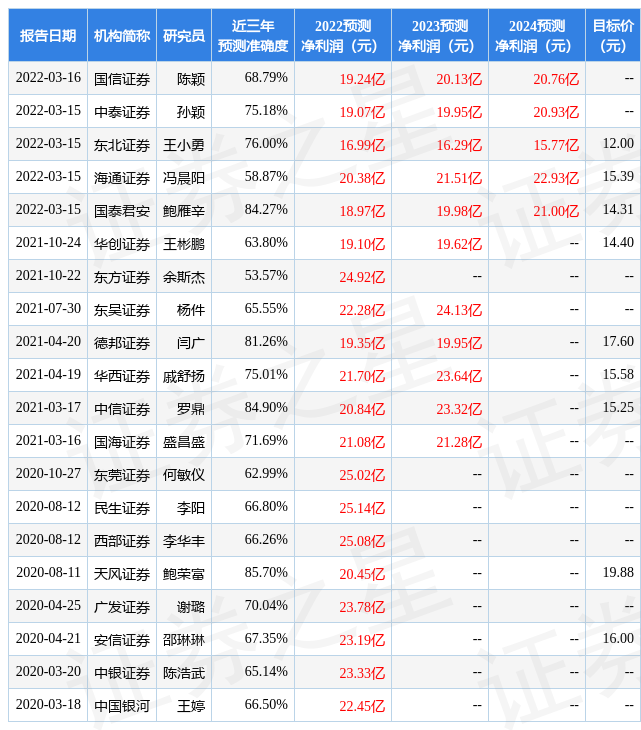Select the 国海证券 institution cell
Screen dimensions: 641x730
click(x=122, y=442)
